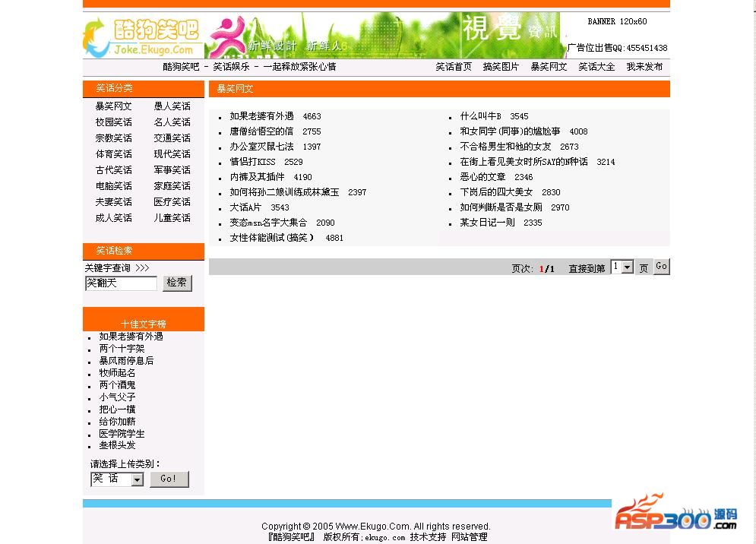Open the article 内裤及其插件
The width and height of the screenshot is (756, 544).
[x=257, y=177]
